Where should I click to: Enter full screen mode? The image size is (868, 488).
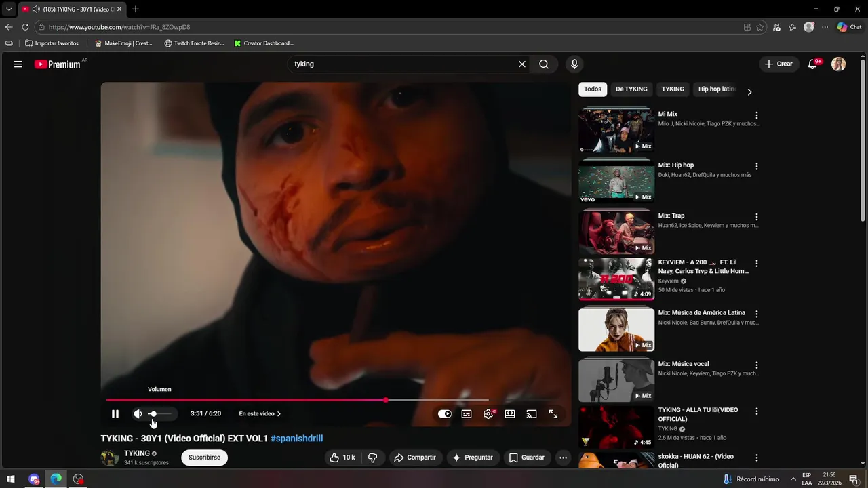pyautogui.click(x=553, y=414)
